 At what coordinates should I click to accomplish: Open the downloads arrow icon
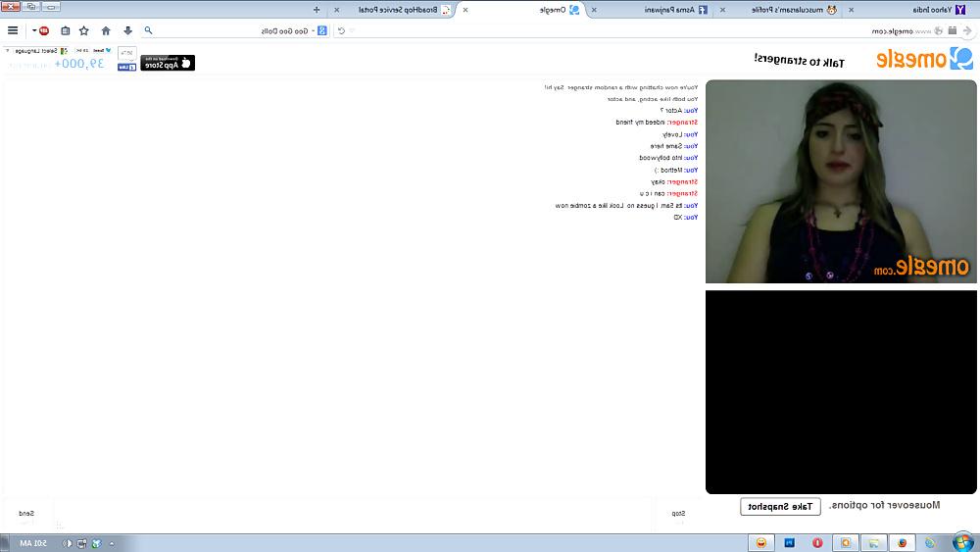127,30
